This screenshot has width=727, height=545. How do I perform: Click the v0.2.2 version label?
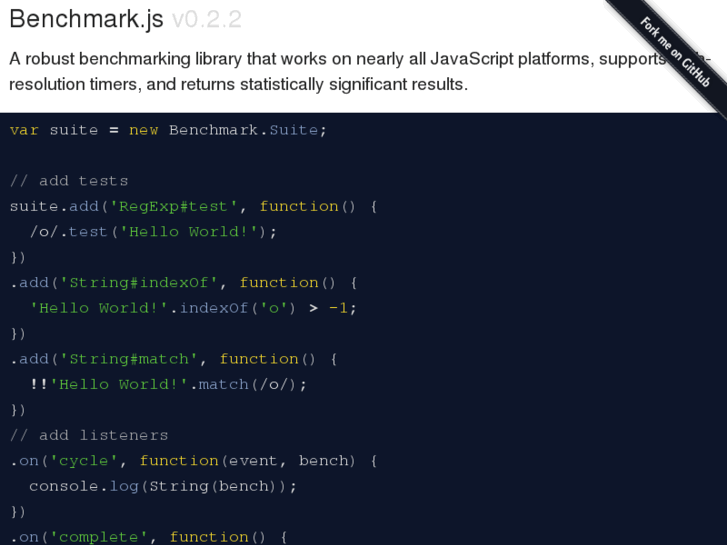tap(206, 19)
